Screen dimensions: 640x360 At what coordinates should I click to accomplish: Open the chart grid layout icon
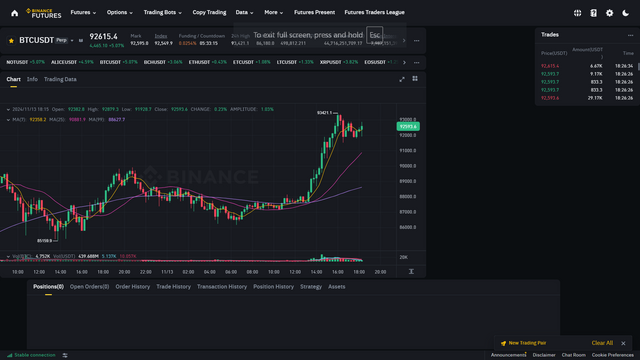pos(415,79)
